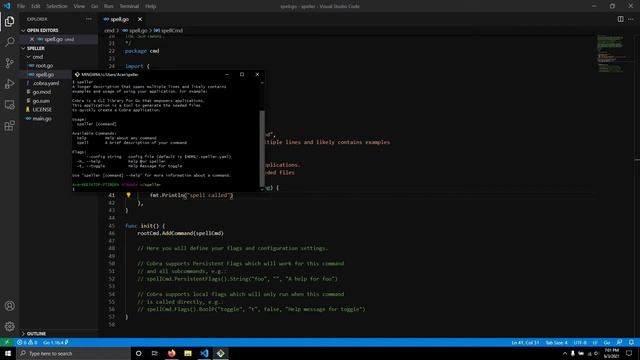Open the Run menu
The image size is (640, 360).
point(109,6)
